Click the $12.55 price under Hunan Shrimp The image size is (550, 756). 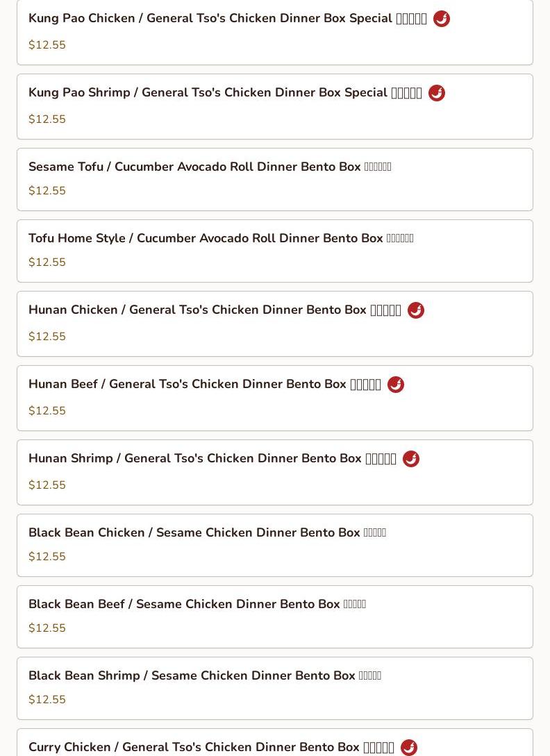click(47, 485)
